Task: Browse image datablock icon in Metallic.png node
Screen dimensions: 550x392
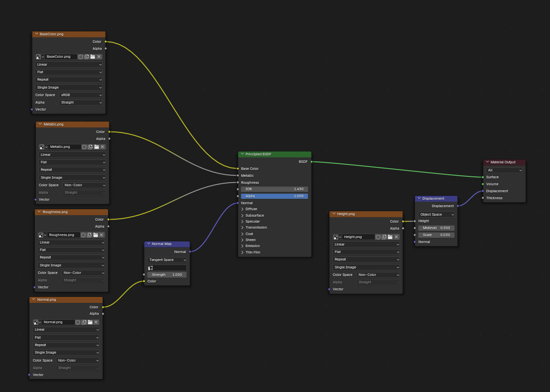Action: tap(43, 147)
